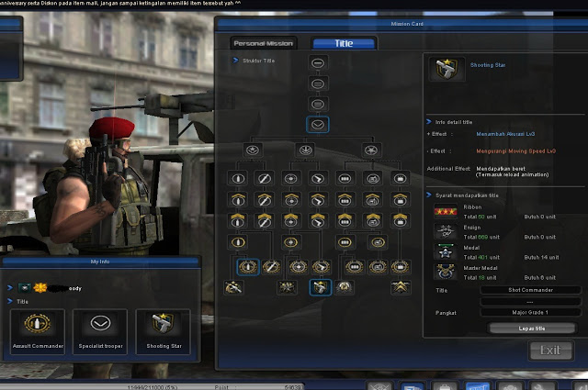Click the Info detail title heading
The image size is (588, 390).
tap(453, 122)
